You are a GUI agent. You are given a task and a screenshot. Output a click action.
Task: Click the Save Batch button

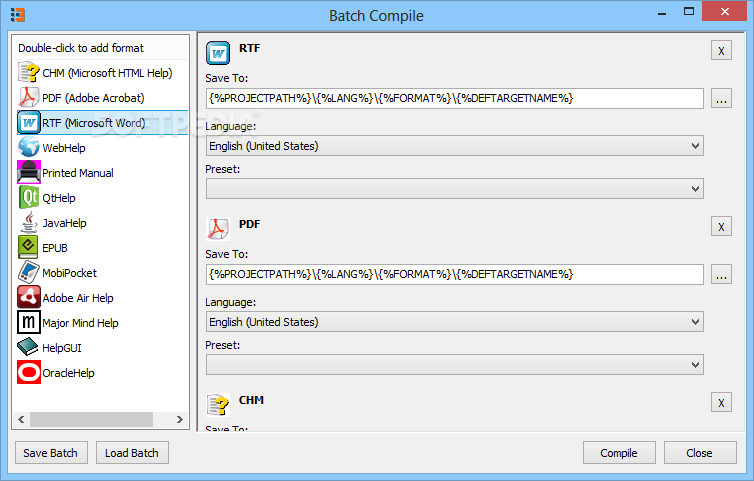(51, 453)
